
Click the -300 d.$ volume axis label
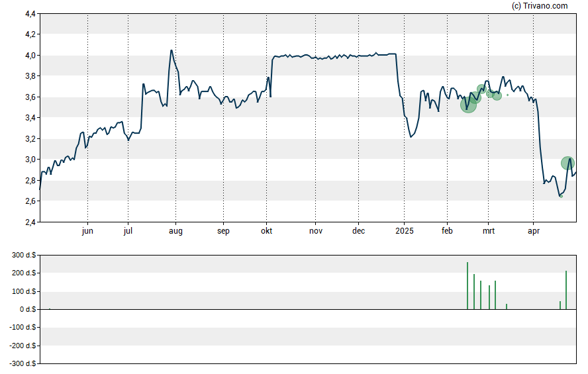click(x=23, y=363)
